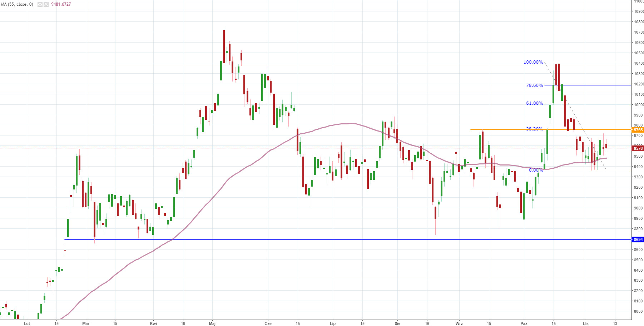Click the 8000 price scale label
Viewport: 644px width, 326px height.
click(639, 311)
